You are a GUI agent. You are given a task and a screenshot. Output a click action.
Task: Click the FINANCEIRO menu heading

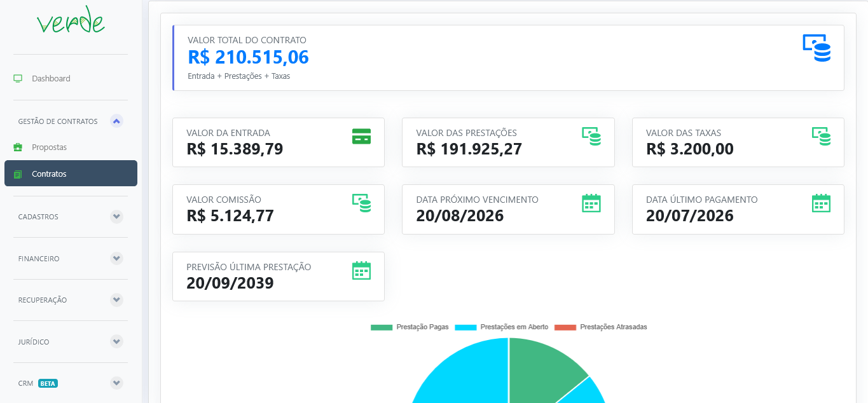pos(39,259)
